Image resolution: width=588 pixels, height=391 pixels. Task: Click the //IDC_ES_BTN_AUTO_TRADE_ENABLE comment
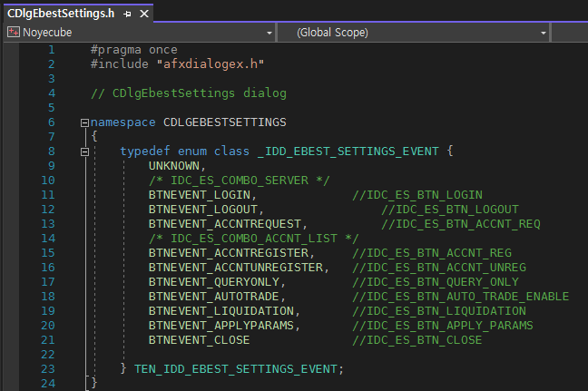461,297
